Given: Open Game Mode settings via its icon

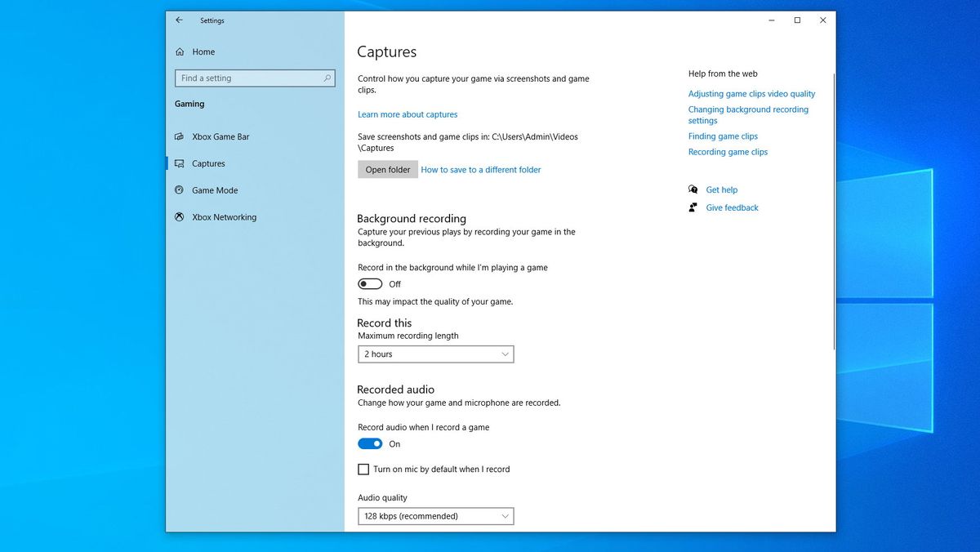Looking at the screenshot, I should click(x=179, y=190).
